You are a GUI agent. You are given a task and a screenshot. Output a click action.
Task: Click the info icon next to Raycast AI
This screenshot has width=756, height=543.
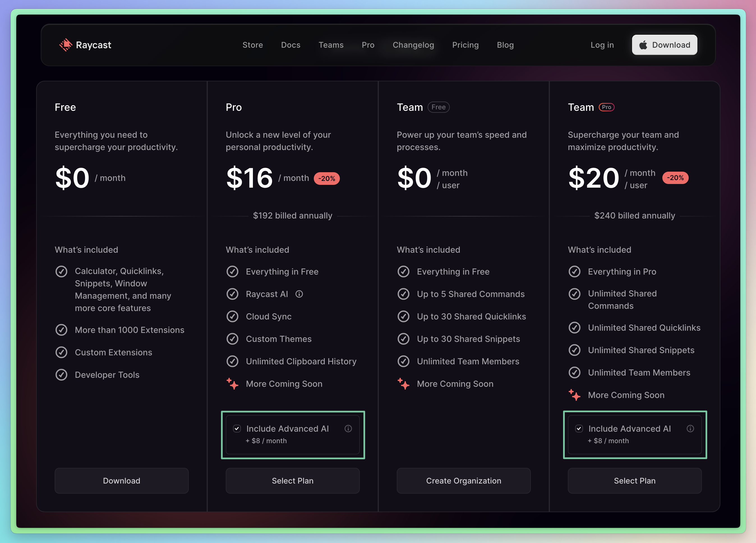299,294
